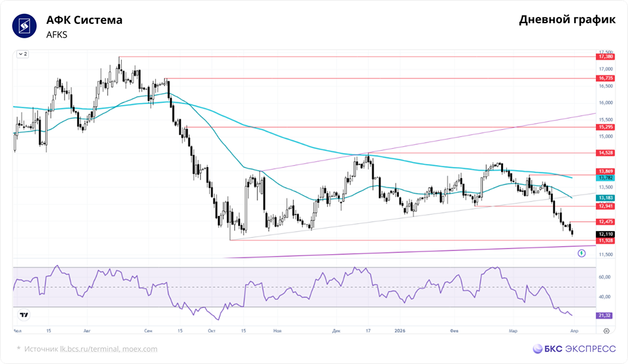Select the 16,735 red price label
The width and height of the screenshot is (628, 364).
[x=605, y=78]
